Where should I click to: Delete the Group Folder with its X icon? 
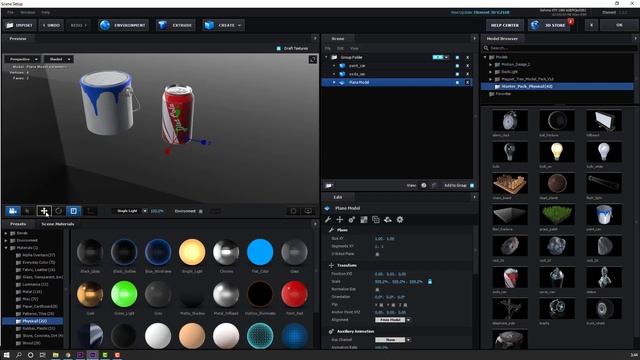click(x=468, y=58)
